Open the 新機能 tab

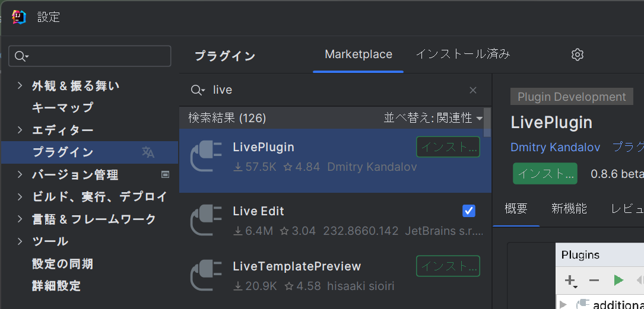tap(569, 208)
